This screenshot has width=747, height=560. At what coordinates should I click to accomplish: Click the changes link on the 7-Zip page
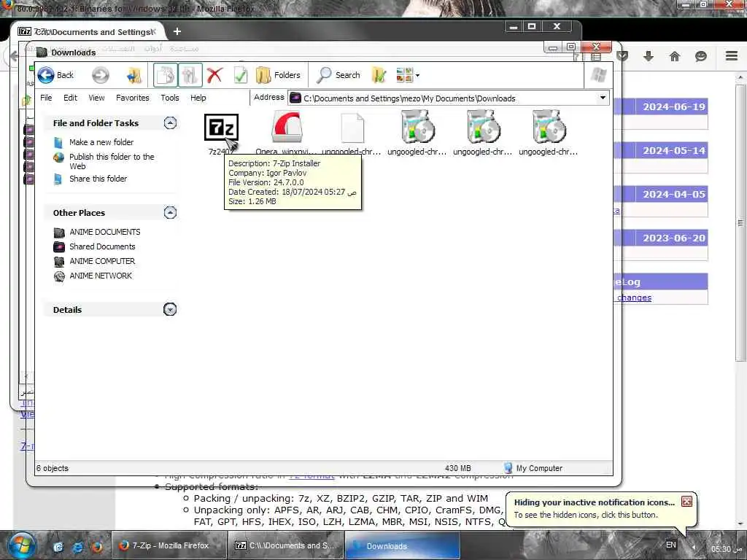click(x=634, y=297)
